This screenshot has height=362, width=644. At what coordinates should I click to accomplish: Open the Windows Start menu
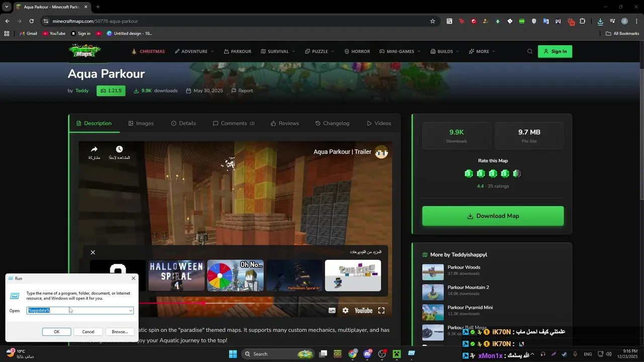pos(233,354)
